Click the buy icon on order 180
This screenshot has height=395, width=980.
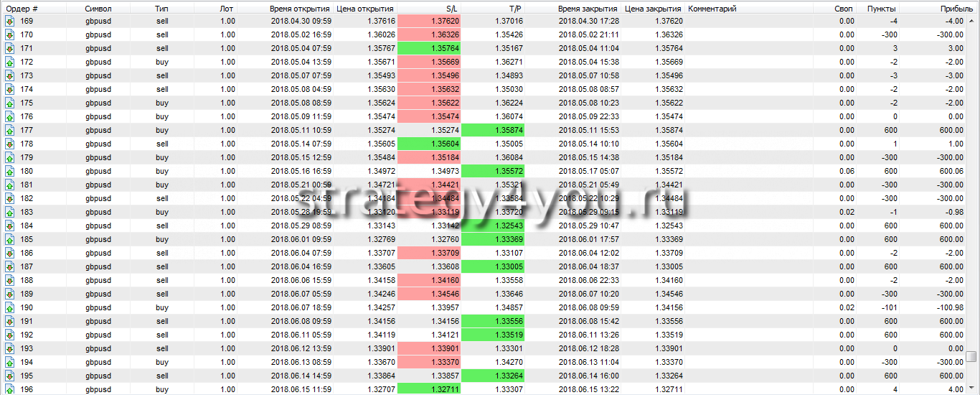tap(9, 171)
